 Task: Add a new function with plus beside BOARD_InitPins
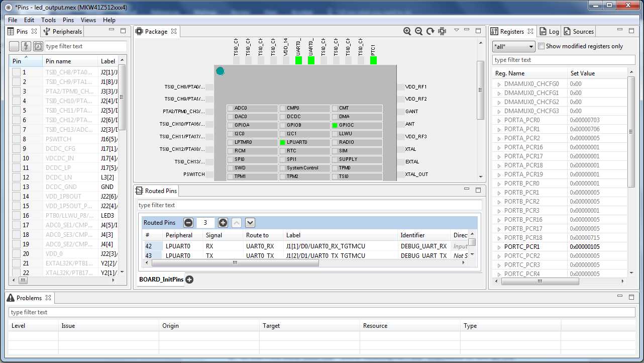click(x=189, y=280)
